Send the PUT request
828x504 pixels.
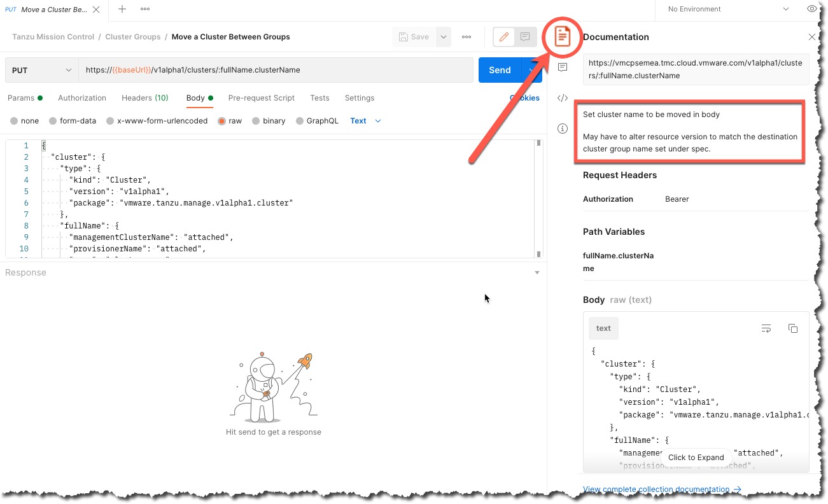[x=500, y=70]
